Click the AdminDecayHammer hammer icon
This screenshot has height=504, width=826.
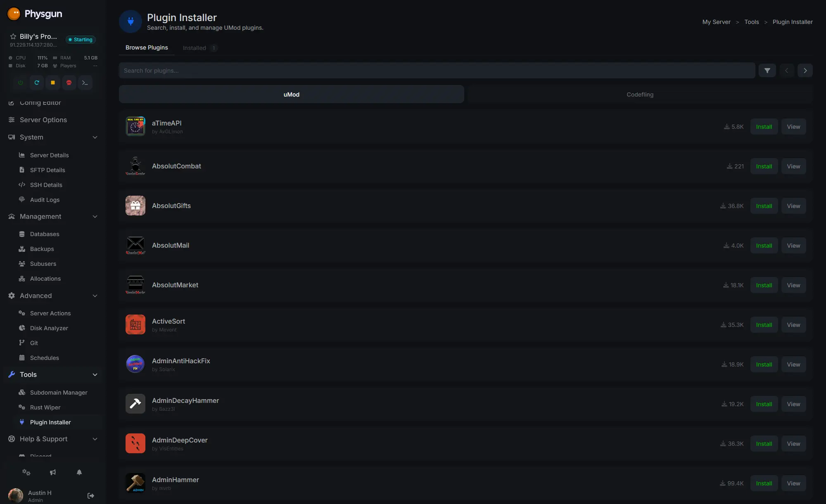(135, 404)
